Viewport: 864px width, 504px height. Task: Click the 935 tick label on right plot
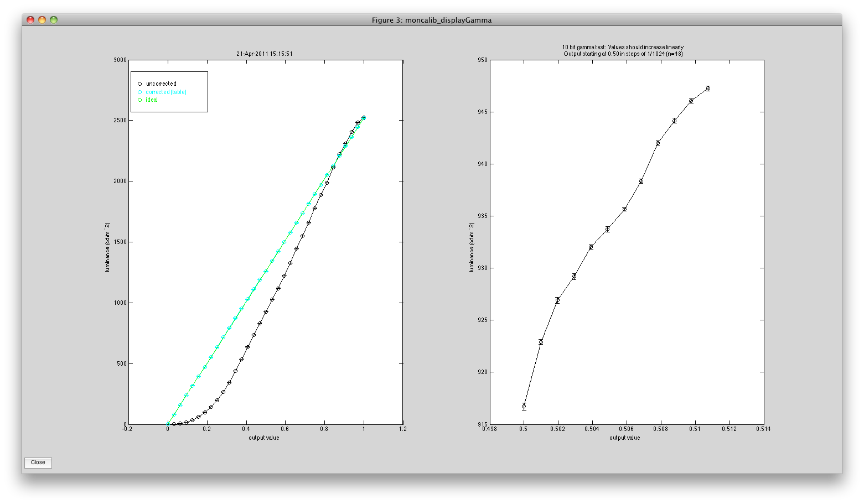point(483,216)
